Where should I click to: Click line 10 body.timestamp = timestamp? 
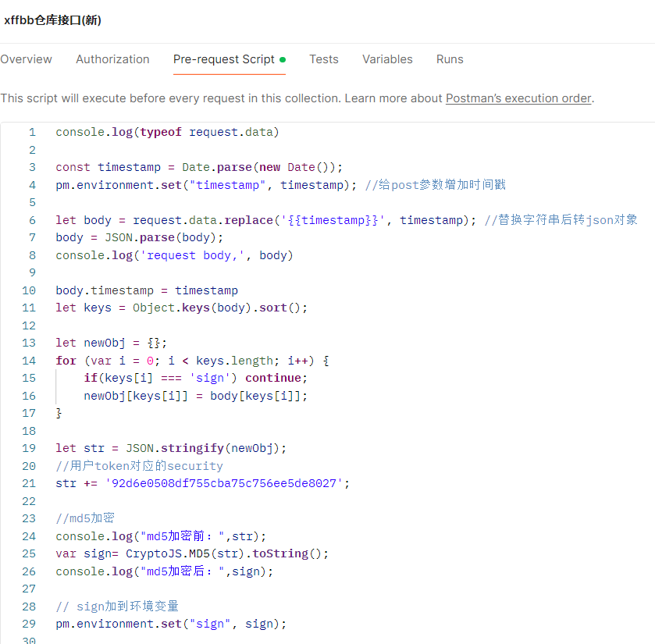pos(147,290)
